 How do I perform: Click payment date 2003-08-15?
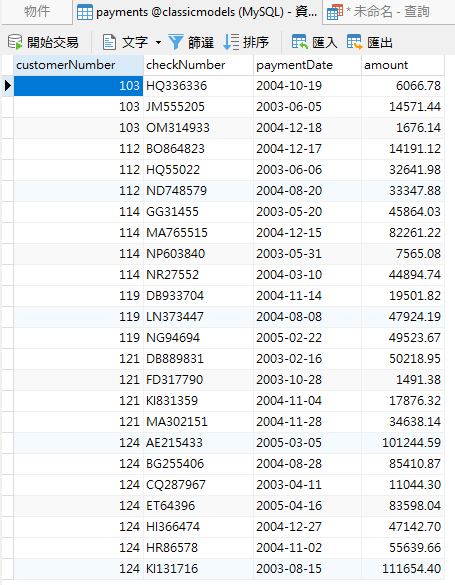307,569
